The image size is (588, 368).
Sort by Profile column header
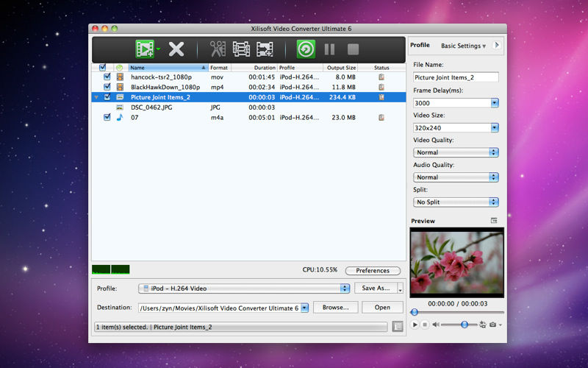(x=300, y=68)
